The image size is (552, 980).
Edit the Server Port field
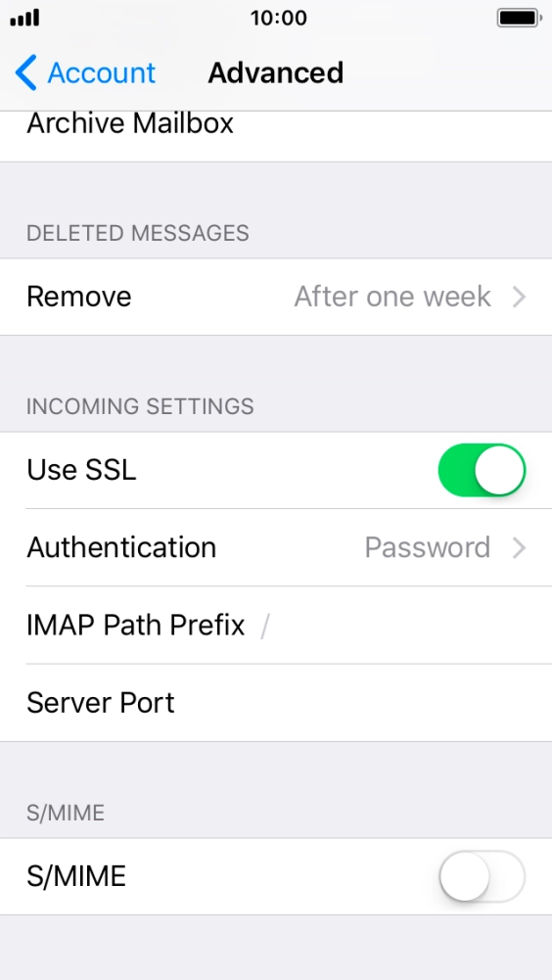(276, 703)
